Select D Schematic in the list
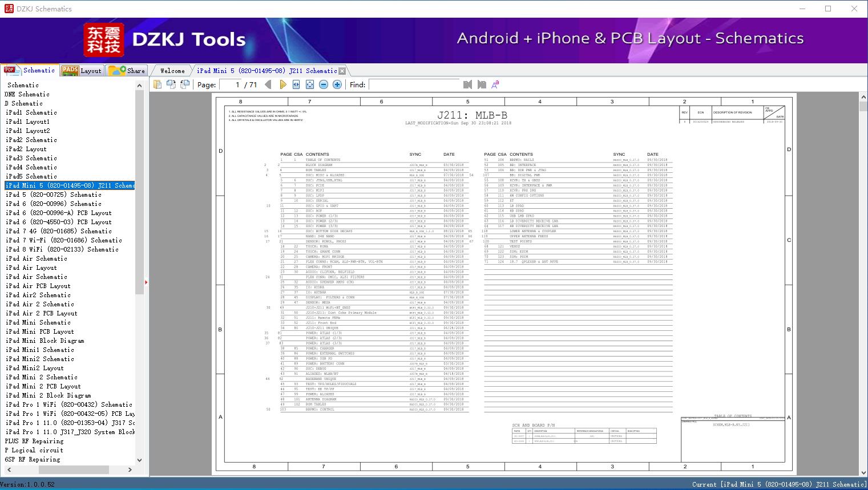Image resolution: width=868 pixels, height=490 pixels. coord(23,103)
